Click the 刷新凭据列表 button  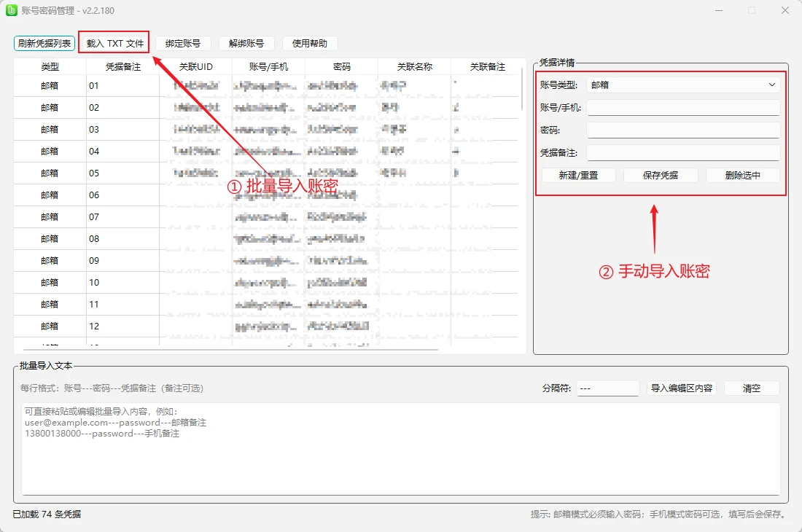pos(44,44)
